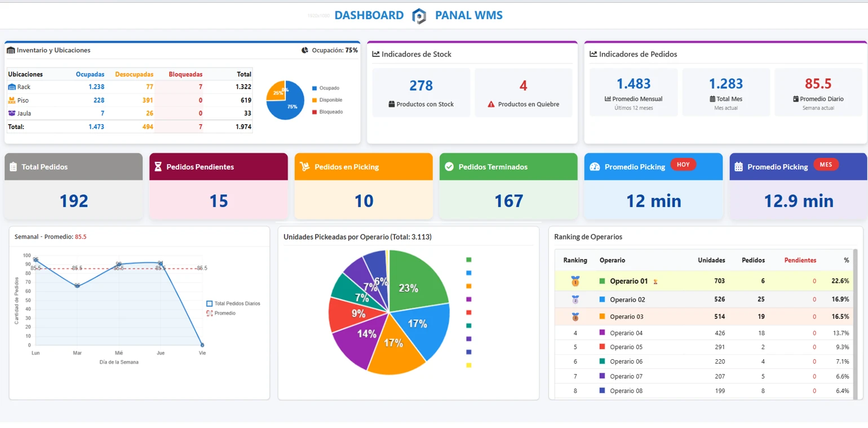Click the Rack location icon
This screenshot has height=428, width=868.
coord(12,87)
